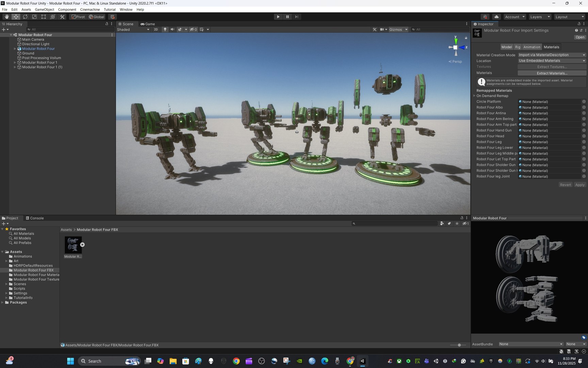Toggle scene grid visibility
Screen dimensions: 588x368
(202, 29)
